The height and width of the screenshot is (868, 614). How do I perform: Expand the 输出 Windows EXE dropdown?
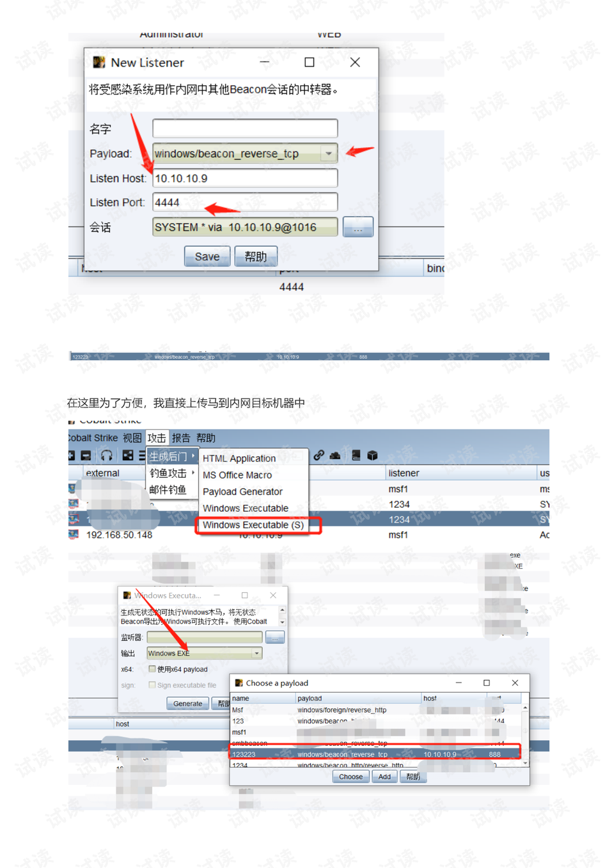[x=256, y=653]
